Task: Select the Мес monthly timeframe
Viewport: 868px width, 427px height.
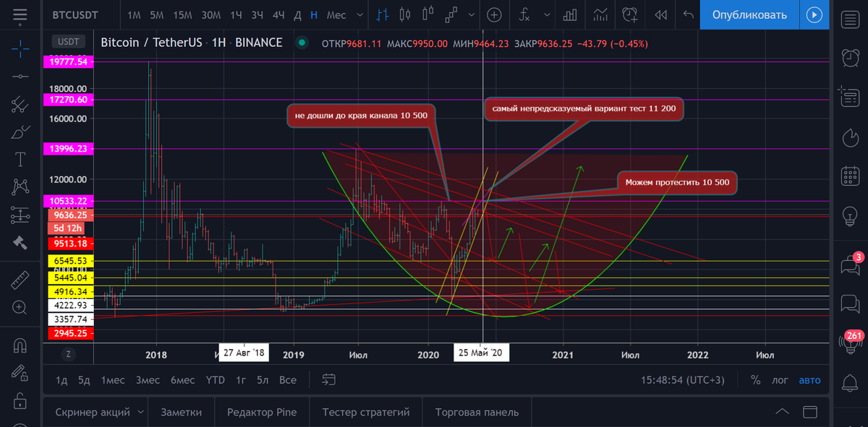Action: [336, 14]
